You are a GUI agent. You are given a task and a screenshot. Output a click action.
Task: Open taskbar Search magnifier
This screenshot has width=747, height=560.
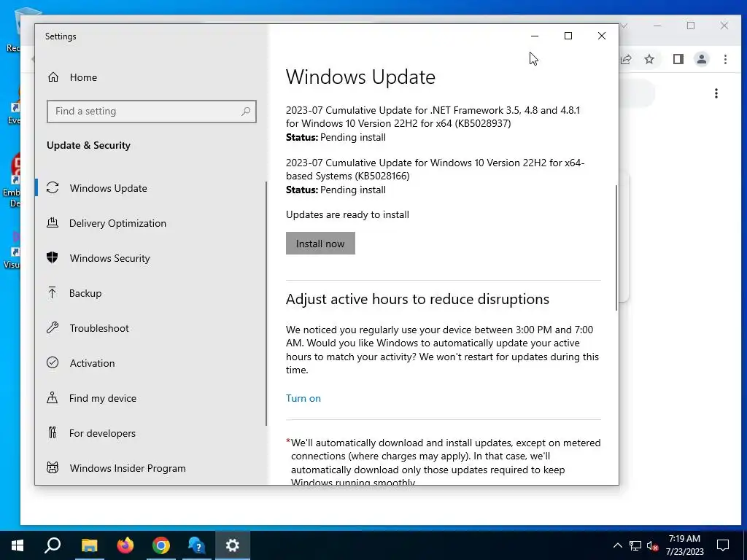pyautogui.click(x=53, y=545)
